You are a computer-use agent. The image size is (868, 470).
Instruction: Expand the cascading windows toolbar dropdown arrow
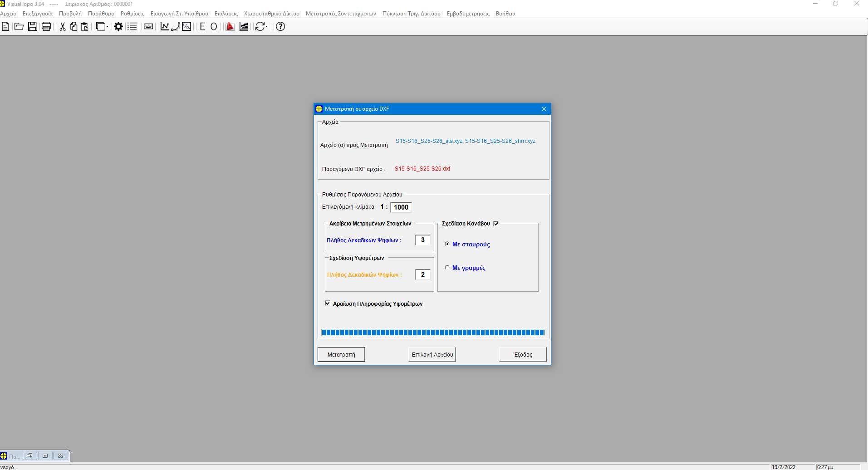point(107,27)
